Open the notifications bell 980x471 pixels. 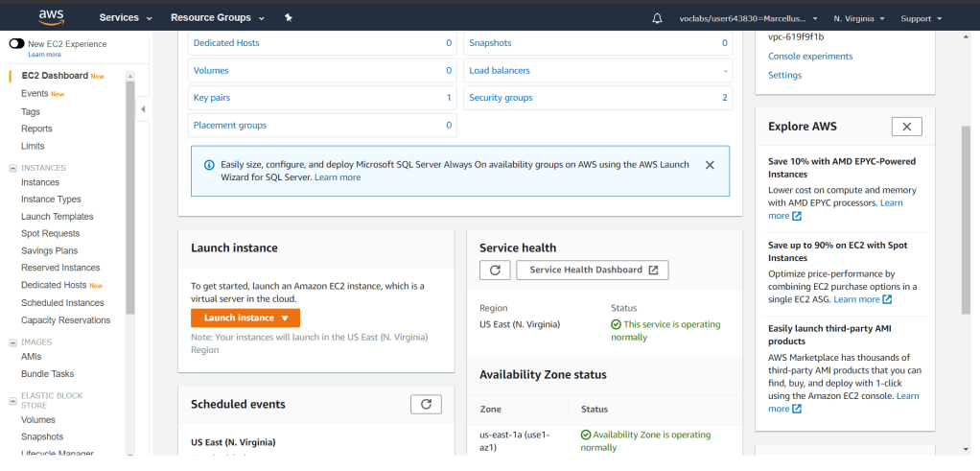tap(657, 18)
